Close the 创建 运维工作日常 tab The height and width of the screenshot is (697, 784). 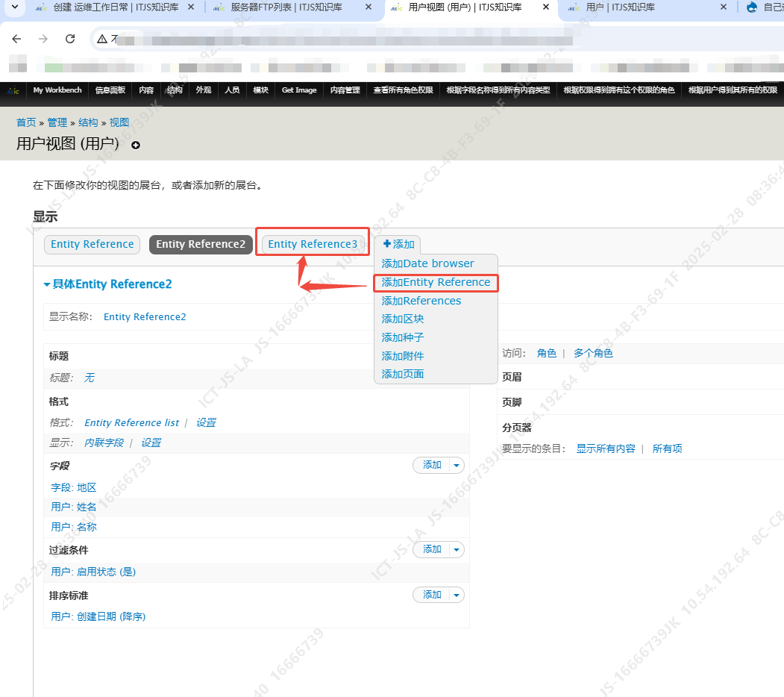point(191,7)
